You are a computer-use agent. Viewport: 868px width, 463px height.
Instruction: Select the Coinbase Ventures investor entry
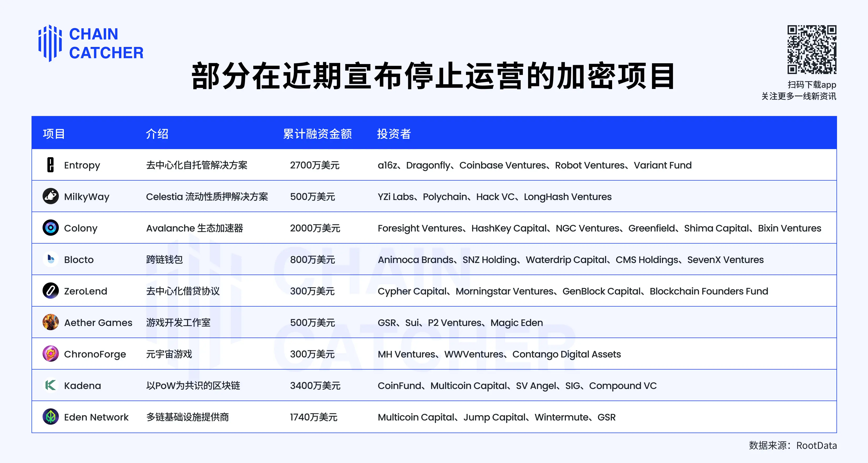pos(503,165)
